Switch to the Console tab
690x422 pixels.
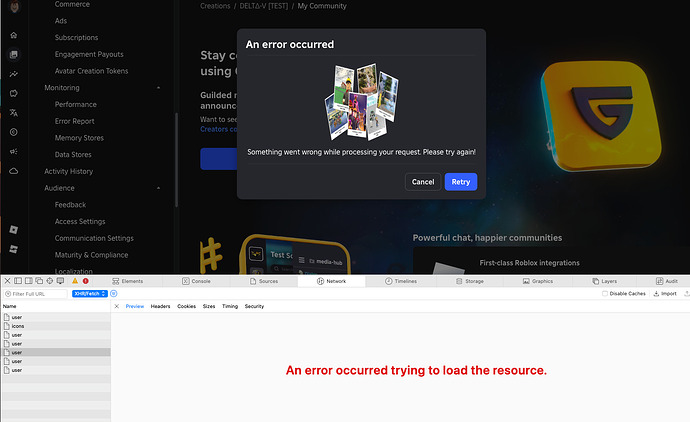pyautogui.click(x=196, y=281)
